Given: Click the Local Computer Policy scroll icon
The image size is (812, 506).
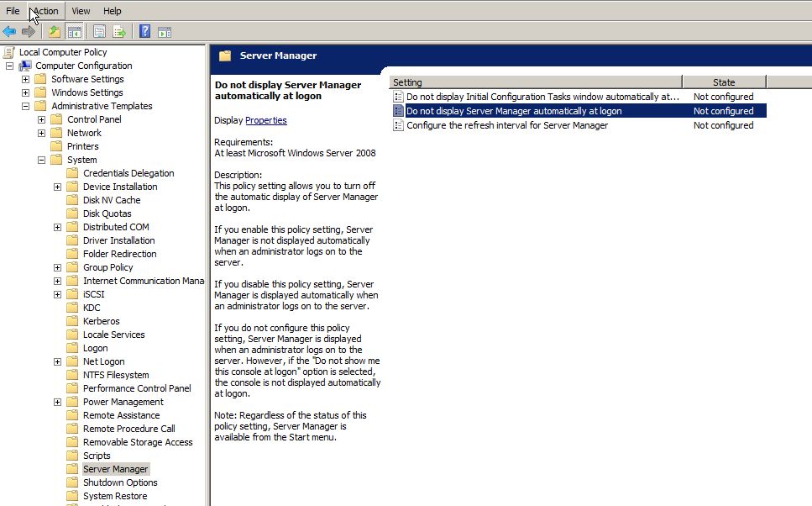Looking at the screenshot, I should click(8, 52).
